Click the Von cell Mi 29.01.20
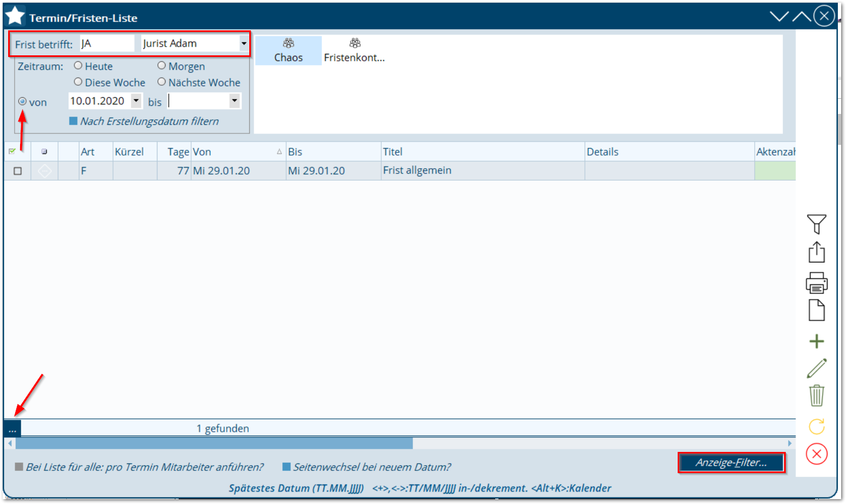846x504 pixels. pyautogui.click(x=238, y=170)
